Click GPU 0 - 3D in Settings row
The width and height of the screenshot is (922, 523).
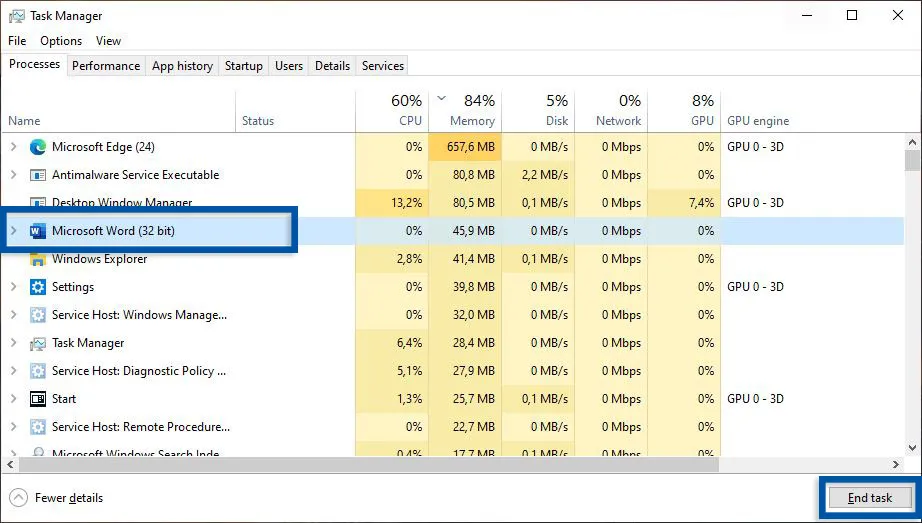tap(755, 287)
